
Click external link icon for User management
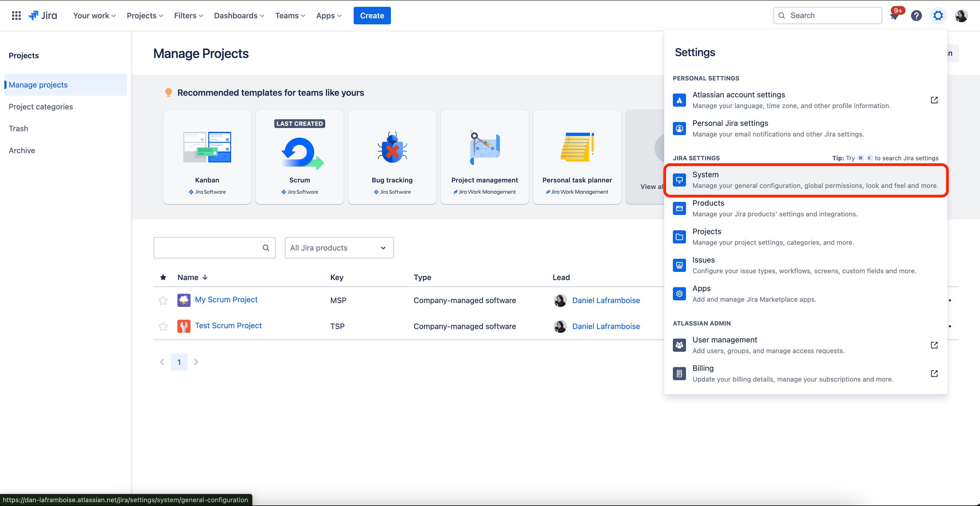(934, 345)
